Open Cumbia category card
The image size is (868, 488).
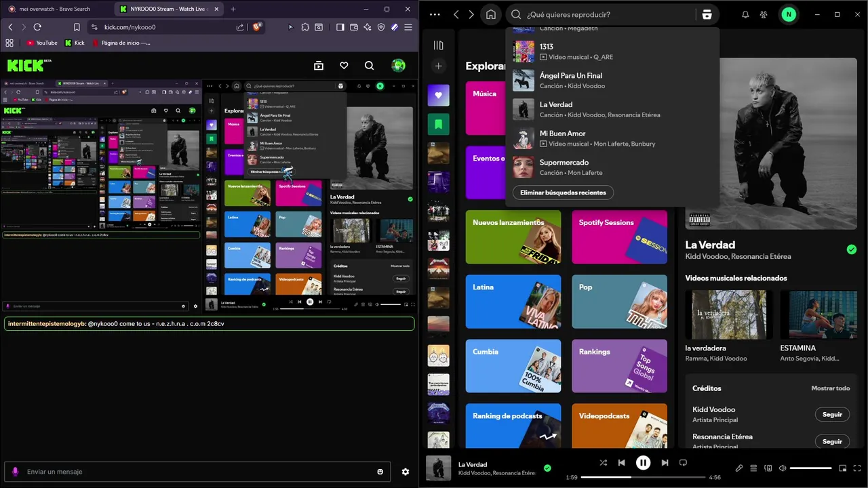click(x=513, y=366)
